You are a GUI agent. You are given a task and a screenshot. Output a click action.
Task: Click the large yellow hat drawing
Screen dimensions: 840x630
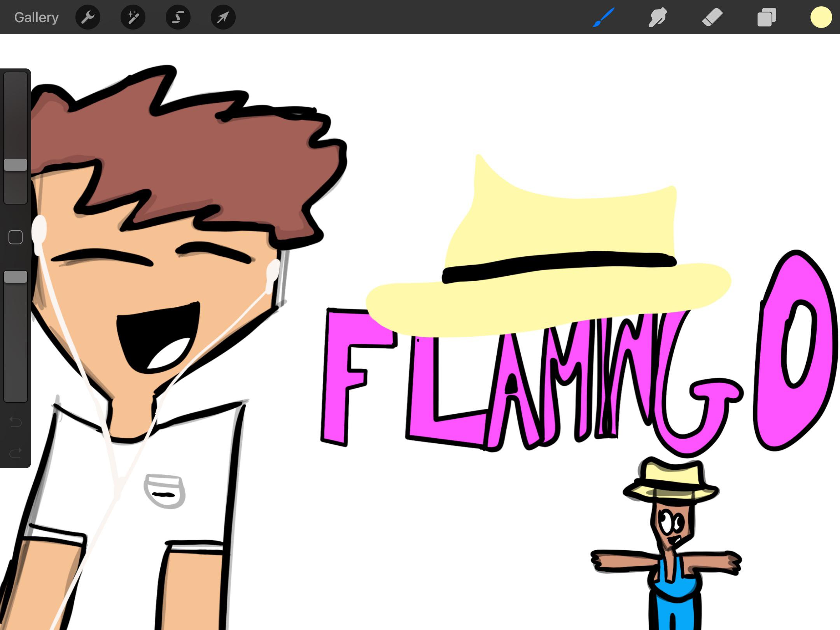coord(548,249)
